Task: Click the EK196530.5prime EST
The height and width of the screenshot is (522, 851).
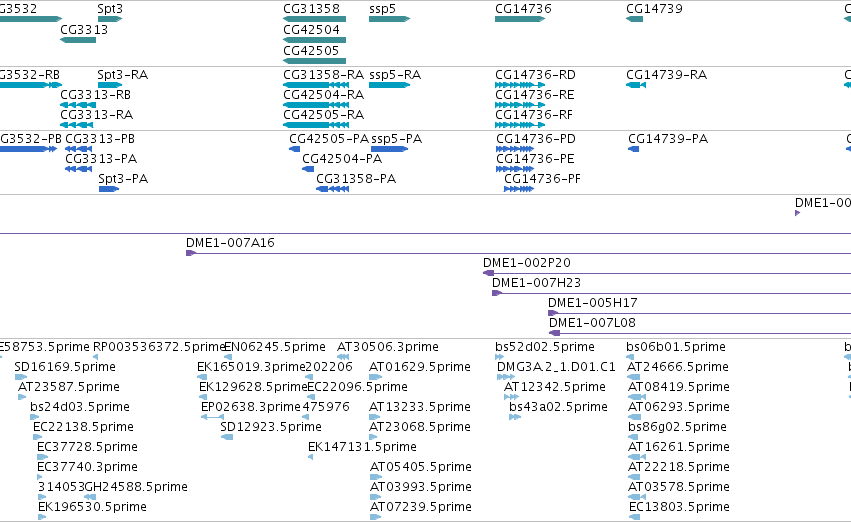Action: click(x=42, y=517)
